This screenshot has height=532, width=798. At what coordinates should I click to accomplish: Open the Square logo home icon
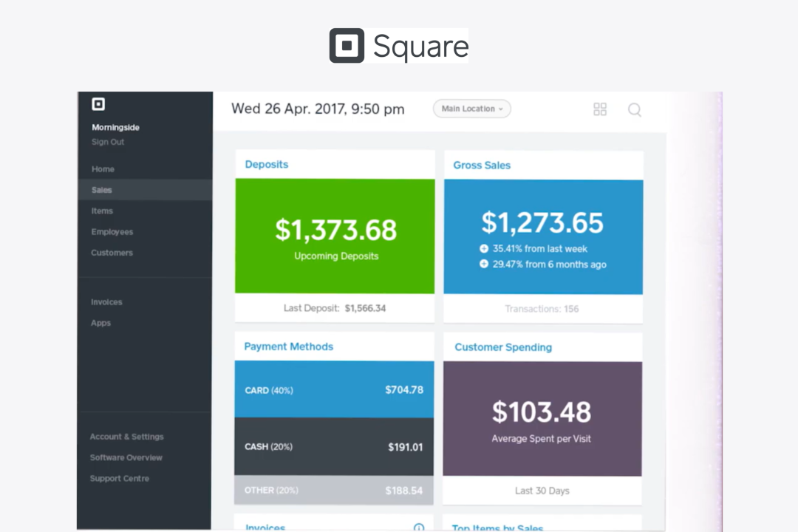coord(347,46)
